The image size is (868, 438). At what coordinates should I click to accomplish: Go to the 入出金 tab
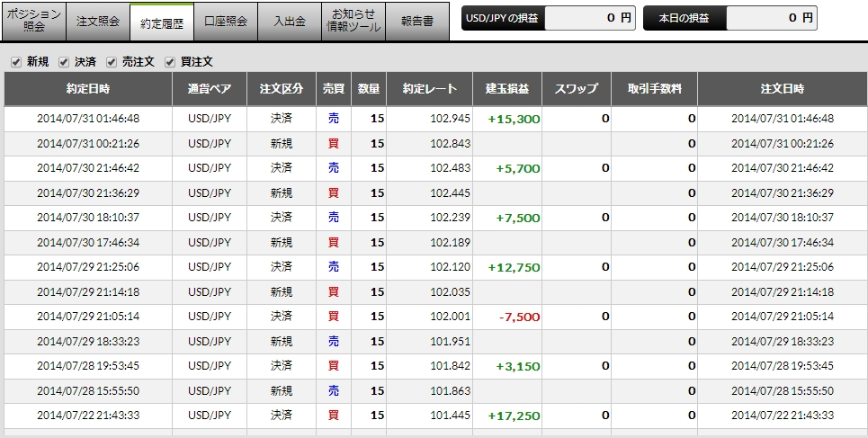[290, 21]
